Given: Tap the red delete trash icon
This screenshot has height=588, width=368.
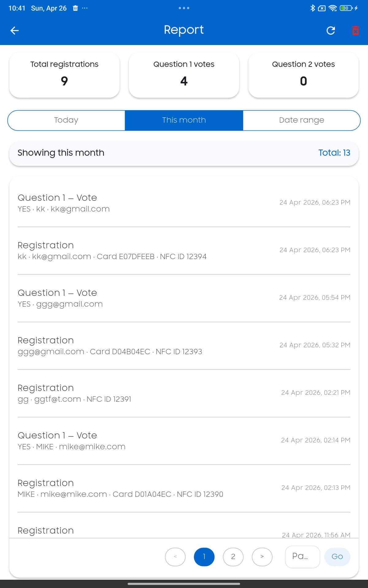Looking at the screenshot, I should click(x=355, y=30).
